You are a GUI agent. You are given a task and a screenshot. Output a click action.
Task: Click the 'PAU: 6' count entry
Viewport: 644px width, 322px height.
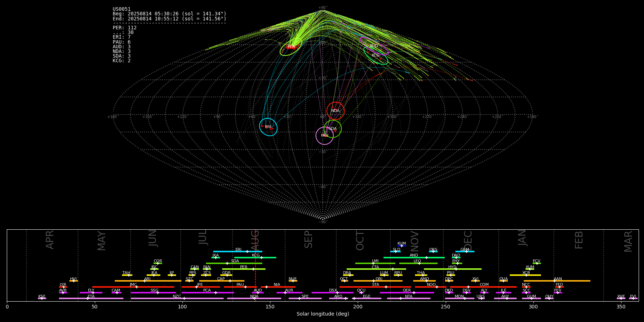(x=122, y=42)
